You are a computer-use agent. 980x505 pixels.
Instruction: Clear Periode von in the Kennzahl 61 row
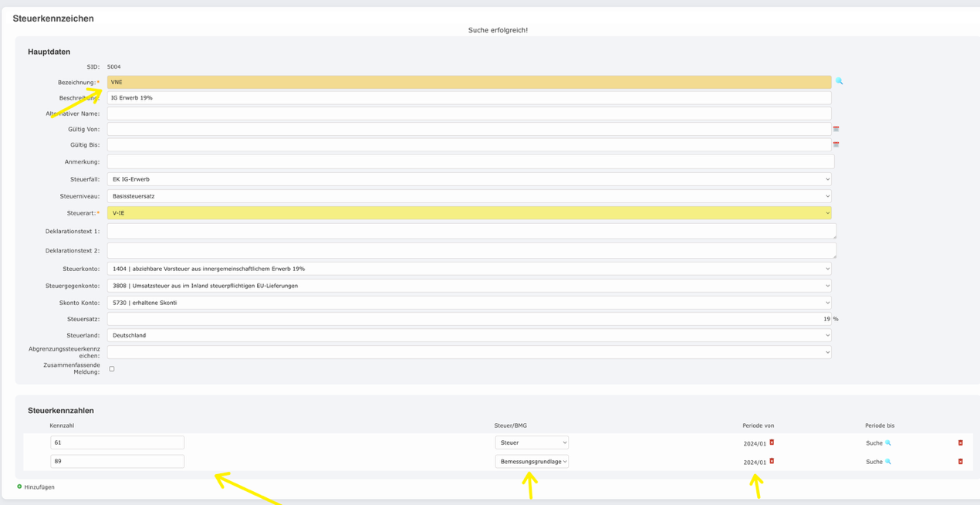pos(772,442)
